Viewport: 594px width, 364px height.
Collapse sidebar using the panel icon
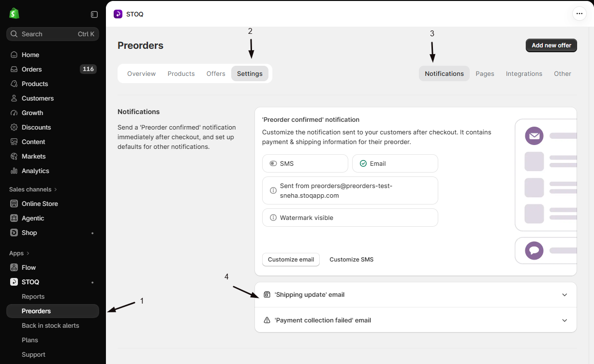94,15
